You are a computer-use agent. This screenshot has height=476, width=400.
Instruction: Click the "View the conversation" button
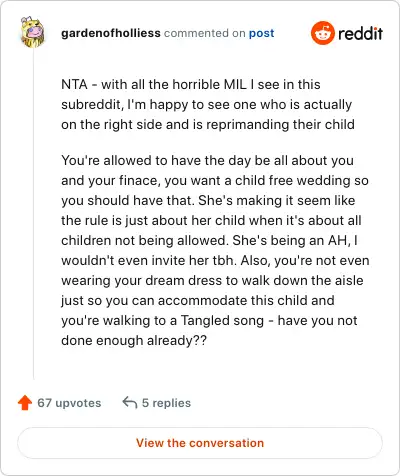(200, 443)
